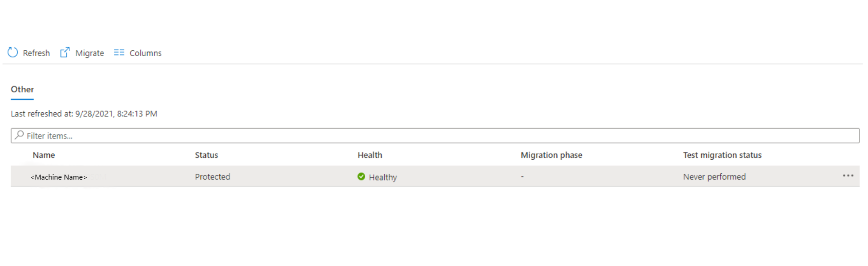Switch to the Other tab
The height and width of the screenshot is (266, 868).
22,89
